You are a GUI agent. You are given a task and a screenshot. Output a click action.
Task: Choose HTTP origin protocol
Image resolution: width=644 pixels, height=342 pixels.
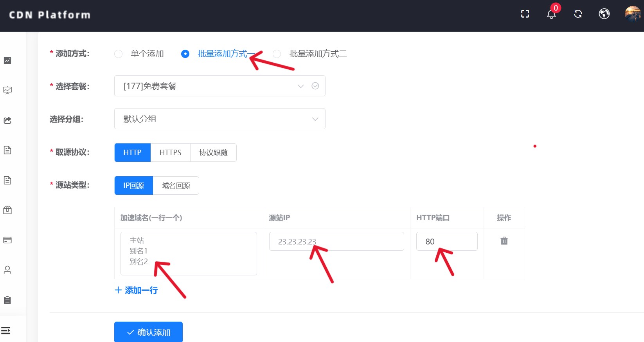tap(133, 152)
